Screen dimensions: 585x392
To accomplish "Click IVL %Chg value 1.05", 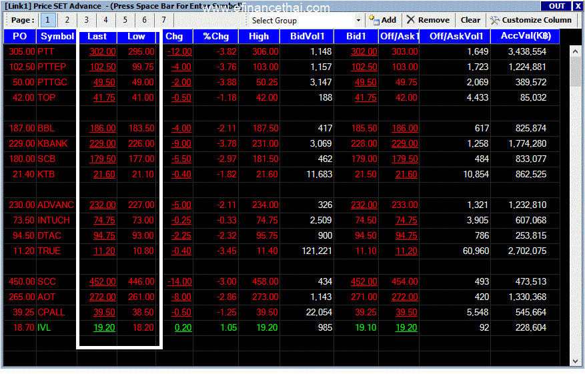I will [228, 327].
